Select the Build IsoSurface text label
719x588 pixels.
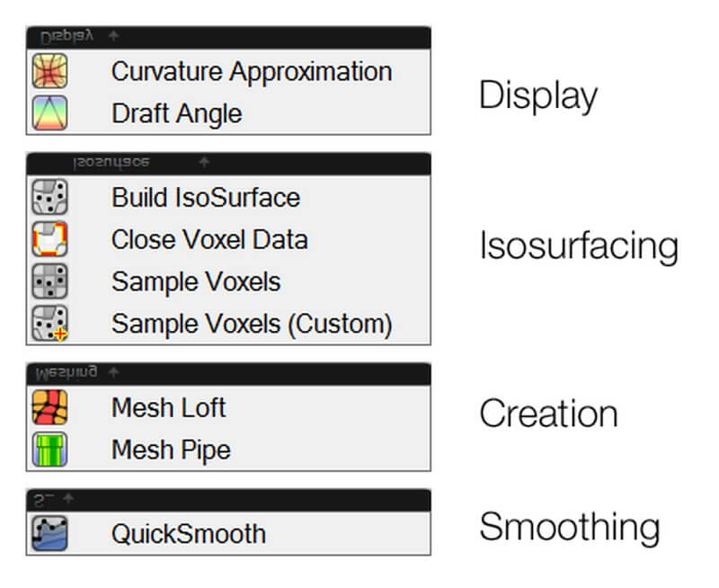pos(205,197)
